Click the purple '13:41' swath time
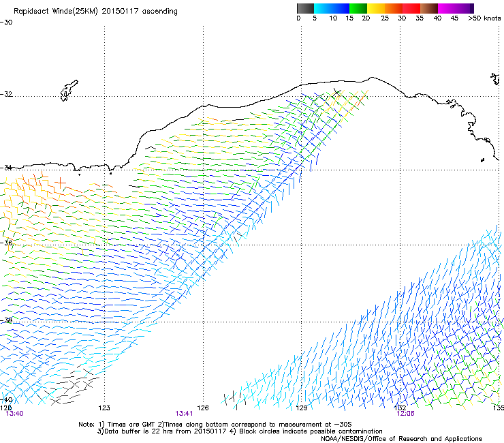Image resolution: width=504 pixels, height=443 pixels. [x=184, y=414]
